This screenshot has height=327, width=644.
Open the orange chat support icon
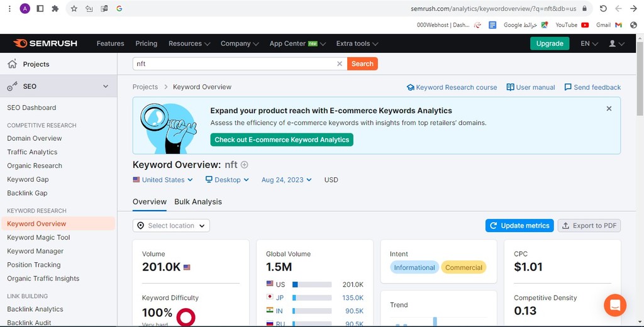coord(615,305)
